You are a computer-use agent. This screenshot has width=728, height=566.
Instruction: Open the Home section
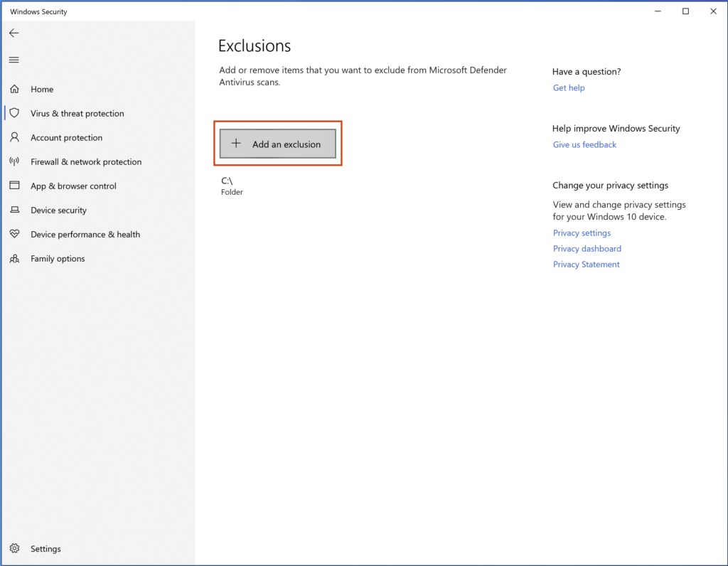click(x=41, y=89)
